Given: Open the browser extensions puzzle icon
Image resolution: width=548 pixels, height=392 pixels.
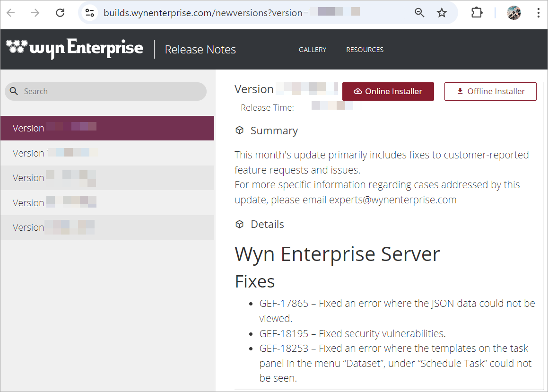Looking at the screenshot, I should pos(477,13).
